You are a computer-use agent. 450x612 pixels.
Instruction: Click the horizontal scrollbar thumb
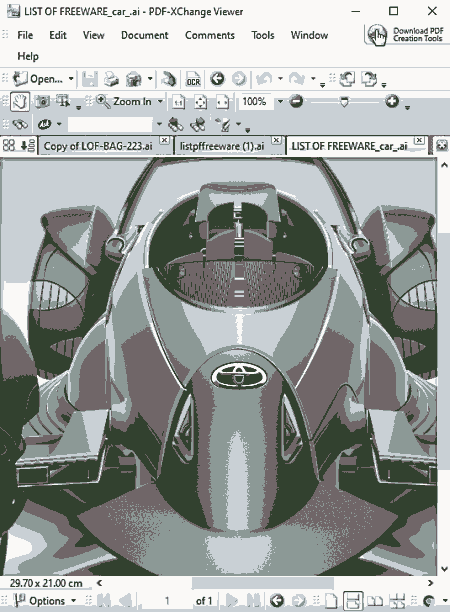tap(263, 583)
